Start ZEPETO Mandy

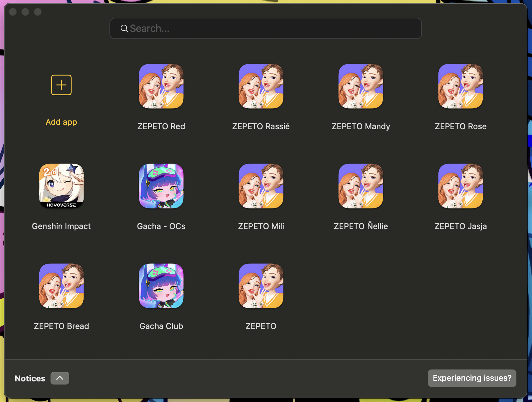pos(360,86)
